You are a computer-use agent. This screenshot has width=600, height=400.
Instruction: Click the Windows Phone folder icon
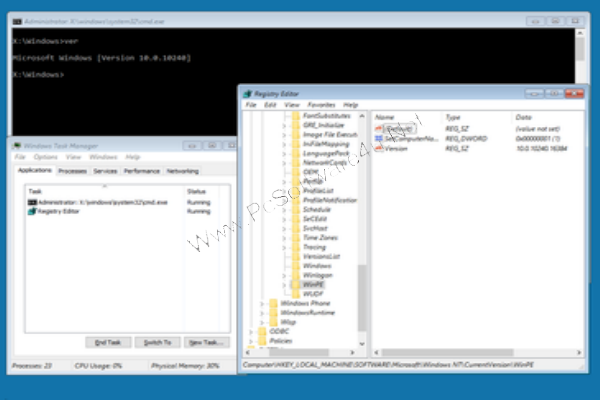pos(273,304)
